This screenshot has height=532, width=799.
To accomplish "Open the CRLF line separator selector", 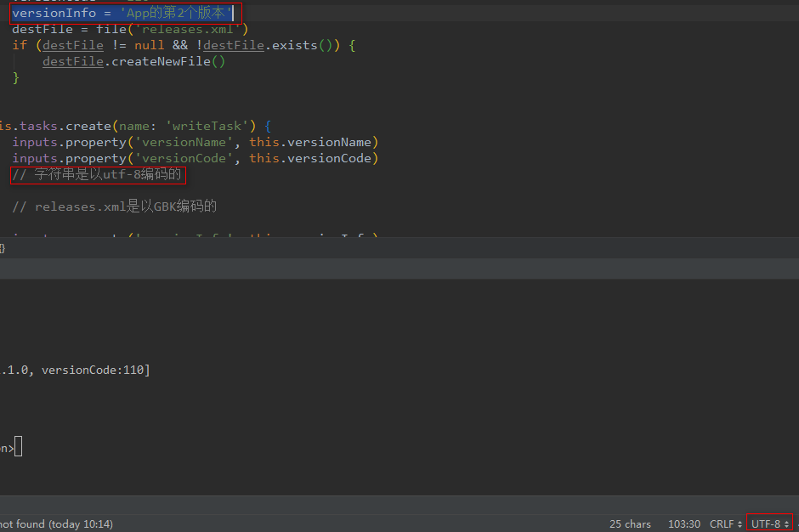I will pyautogui.click(x=723, y=524).
